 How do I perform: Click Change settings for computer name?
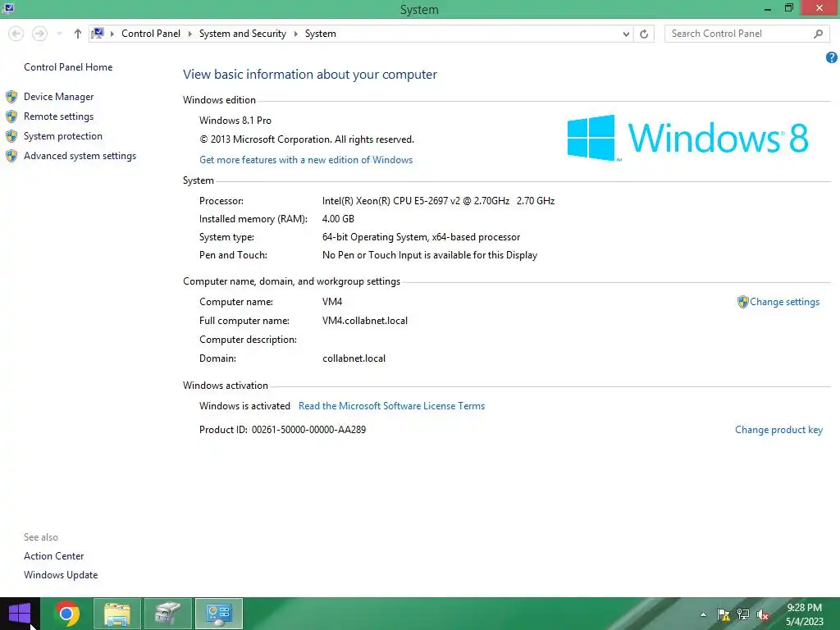tap(784, 302)
